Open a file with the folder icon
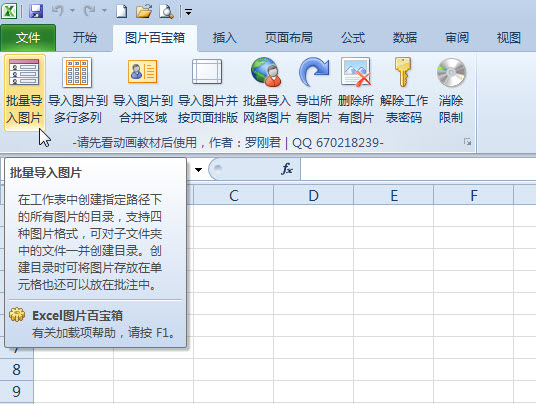 (x=144, y=11)
